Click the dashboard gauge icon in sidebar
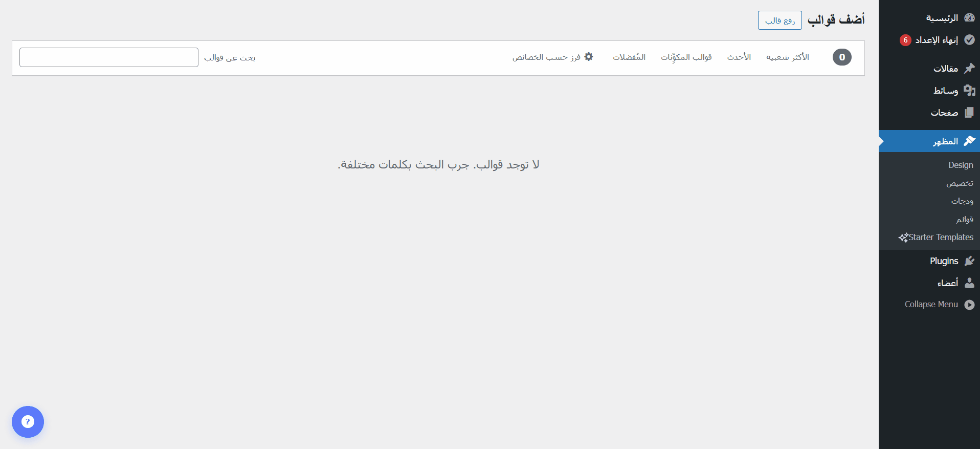The width and height of the screenshot is (980, 449). 969,18
